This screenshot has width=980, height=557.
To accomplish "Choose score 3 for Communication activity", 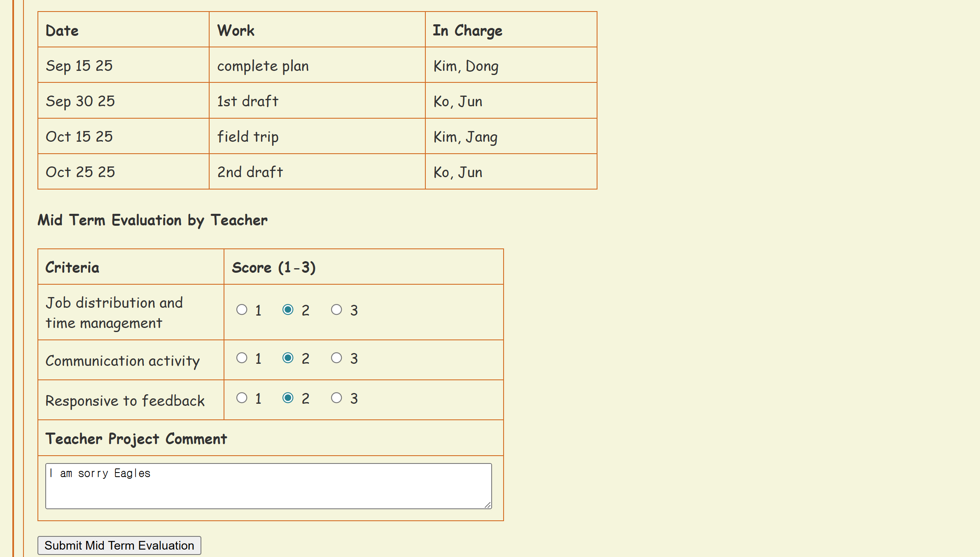I will pyautogui.click(x=336, y=358).
